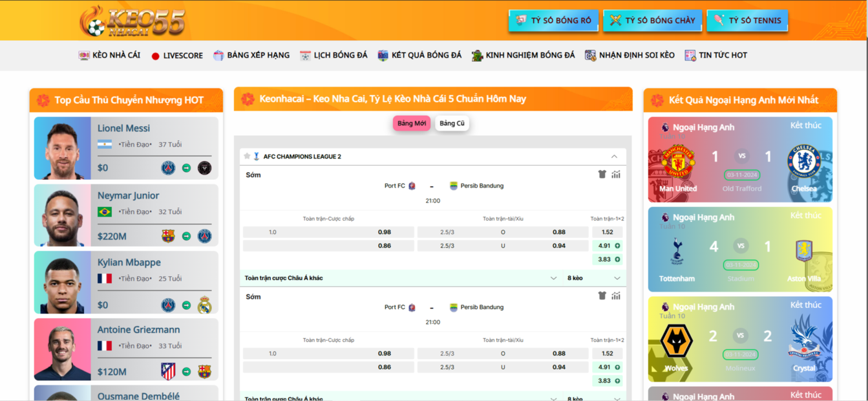Click Griezmann's $120M transfer value
Viewport: 868px width, 401px height.
[112, 372]
